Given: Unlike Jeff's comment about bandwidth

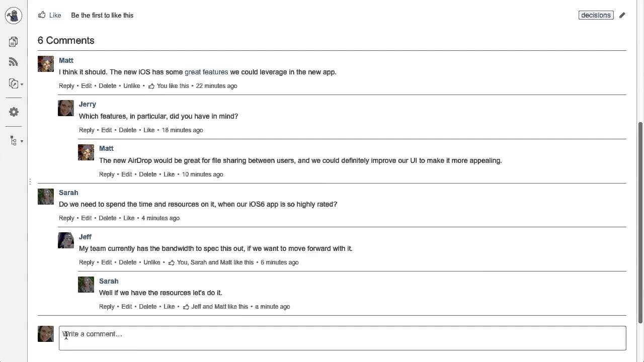Looking at the screenshot, I should pos(151,262).
